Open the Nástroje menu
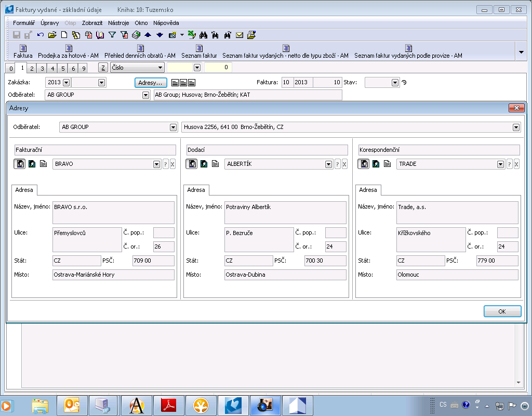The image size is (532, 416). coord(118,23)
